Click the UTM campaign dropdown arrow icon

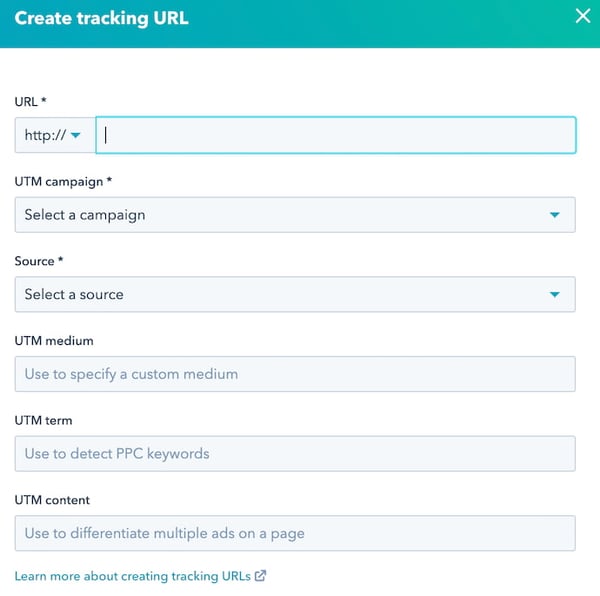555,215
